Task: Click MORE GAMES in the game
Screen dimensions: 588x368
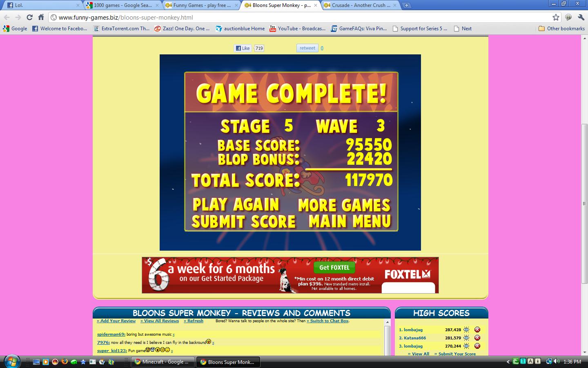Action: coord(344,205)
